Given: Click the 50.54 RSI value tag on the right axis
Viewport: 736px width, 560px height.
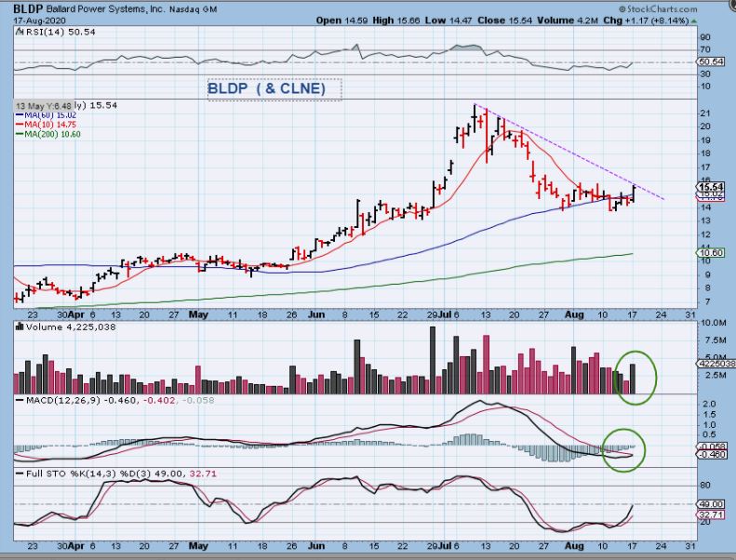Looking at the screenshot, I should pos(712,62).
